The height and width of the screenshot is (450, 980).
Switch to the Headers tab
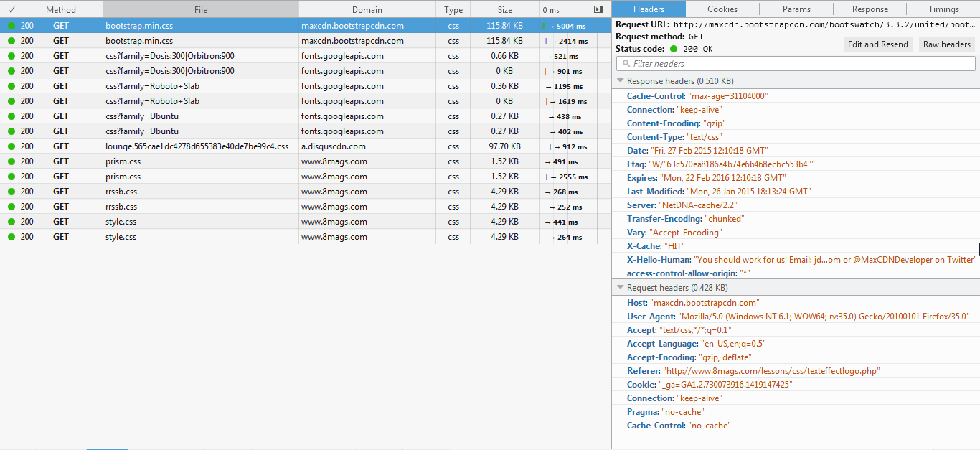[649, 9]
